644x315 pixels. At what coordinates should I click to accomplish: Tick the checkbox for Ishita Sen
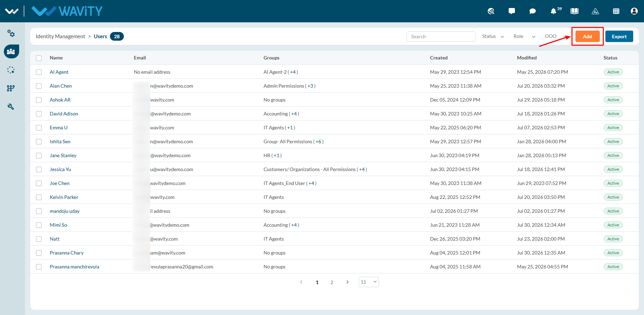point(39,142)
